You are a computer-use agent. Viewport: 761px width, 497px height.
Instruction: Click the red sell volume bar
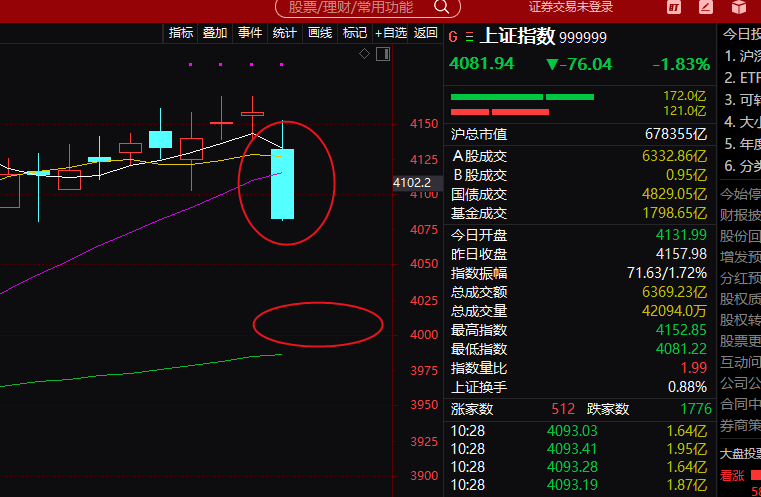(500, 112)
